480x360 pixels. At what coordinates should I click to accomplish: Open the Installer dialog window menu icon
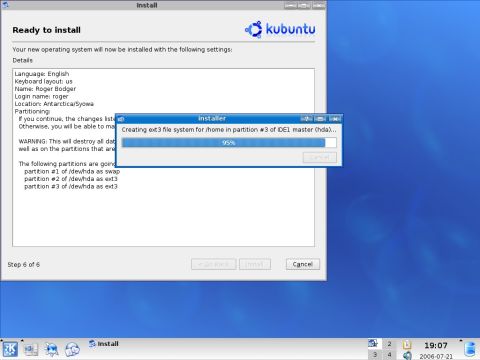[121, 119]
